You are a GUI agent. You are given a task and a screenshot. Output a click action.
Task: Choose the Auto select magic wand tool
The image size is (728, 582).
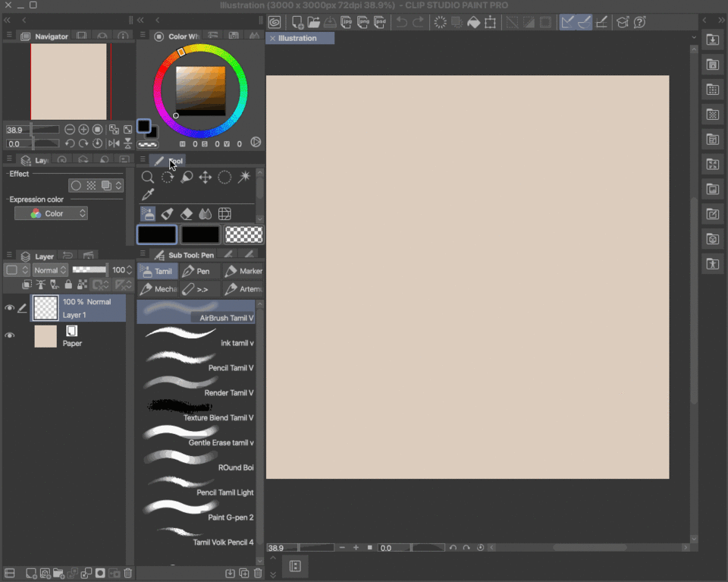tap(244, 177)
